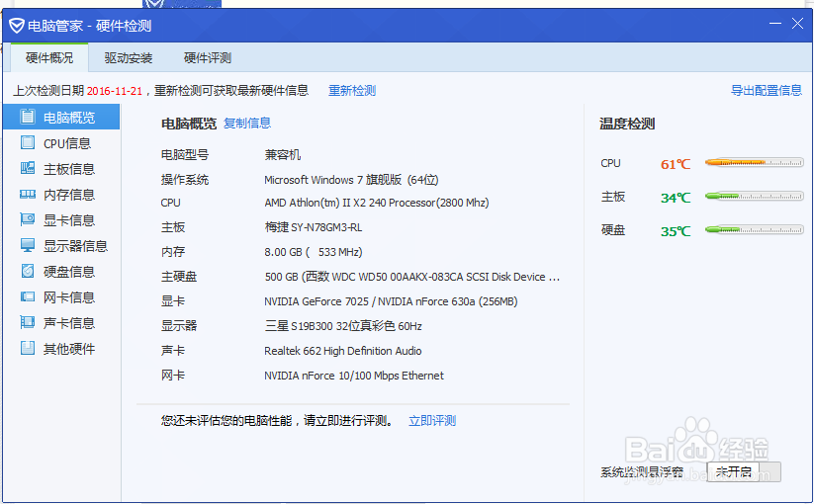Click the 温度检测 heading
814x504 pixels.
click(627, 124)
